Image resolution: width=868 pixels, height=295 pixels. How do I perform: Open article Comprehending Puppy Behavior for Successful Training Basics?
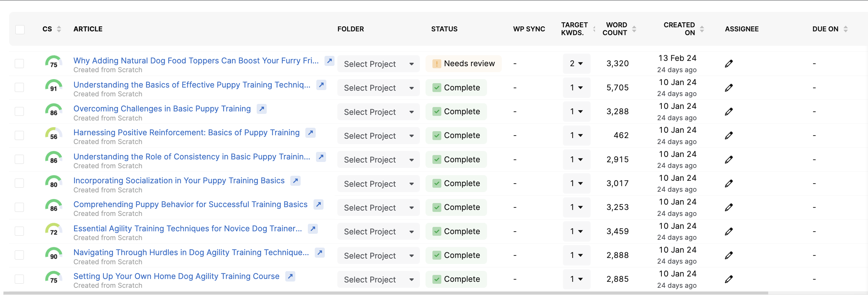pos(190,204)
